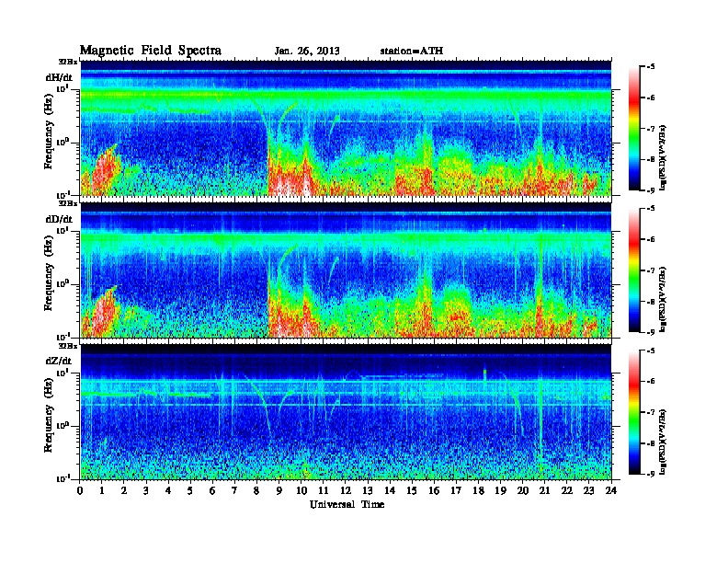This screenshot has height=563, width=728.
Task: Click the hour tick label '9'
Action: pos(279,490)
